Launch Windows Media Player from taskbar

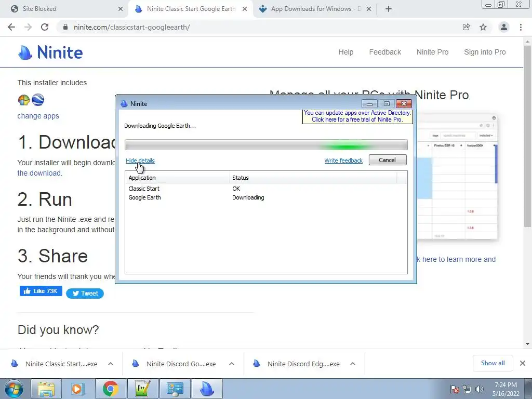pos(78,389)
